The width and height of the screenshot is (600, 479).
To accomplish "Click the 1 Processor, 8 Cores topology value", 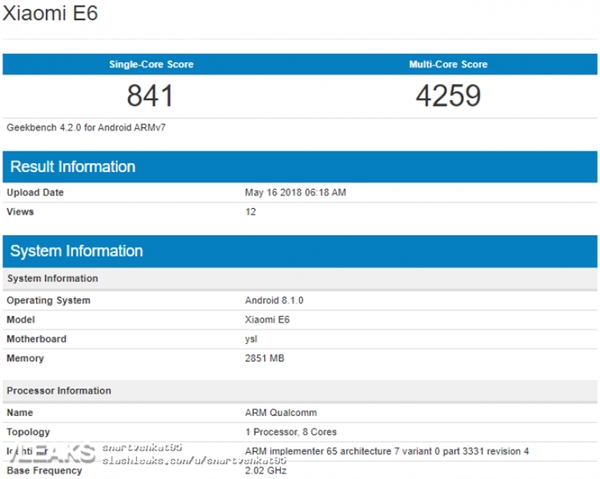I will click(x=290, y=432).
